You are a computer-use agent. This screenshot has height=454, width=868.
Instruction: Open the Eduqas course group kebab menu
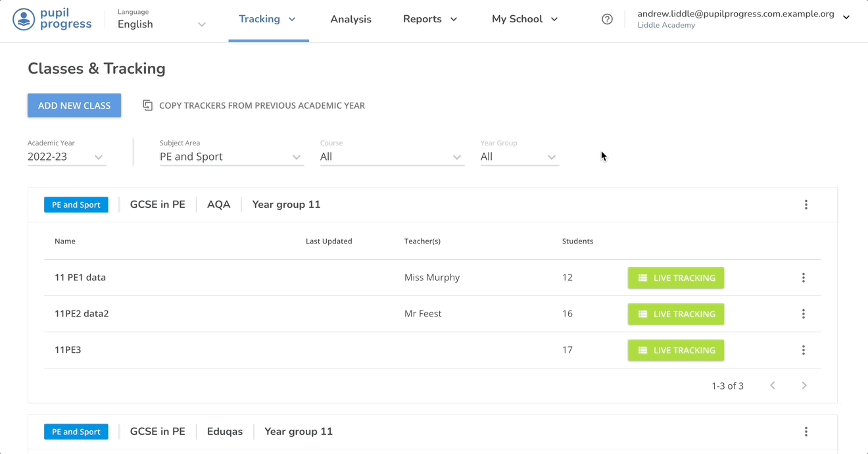[x=806, y=432]
